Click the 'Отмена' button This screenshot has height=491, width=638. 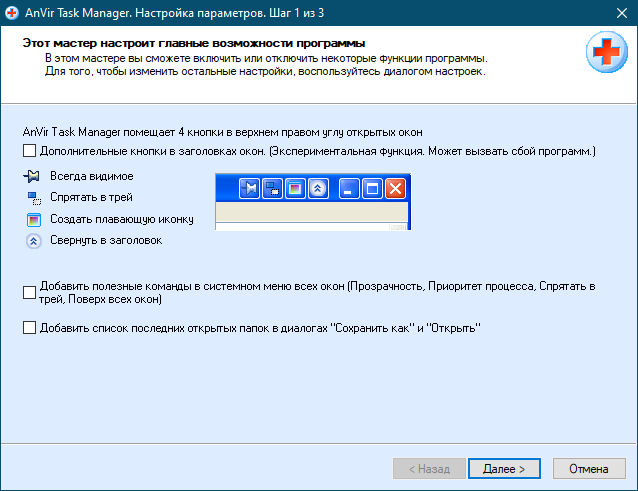point(589,469)
